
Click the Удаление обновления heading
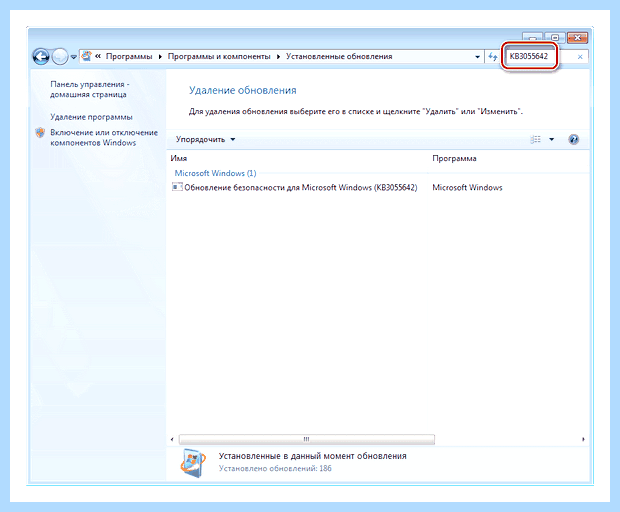click(x=242, y=90)
